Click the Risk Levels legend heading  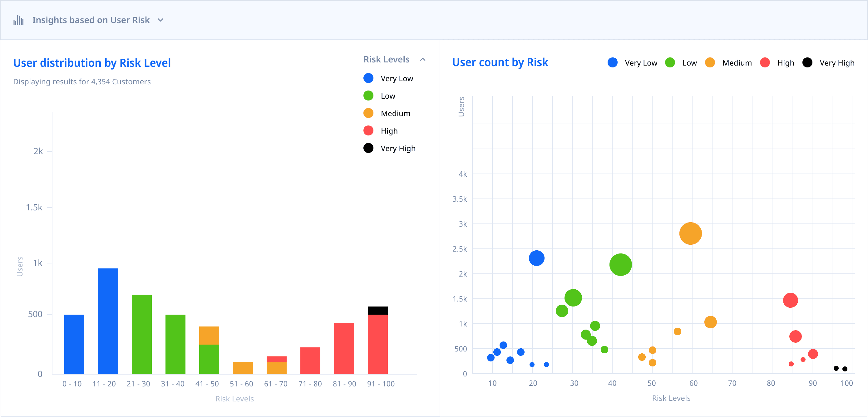[386, 60]
